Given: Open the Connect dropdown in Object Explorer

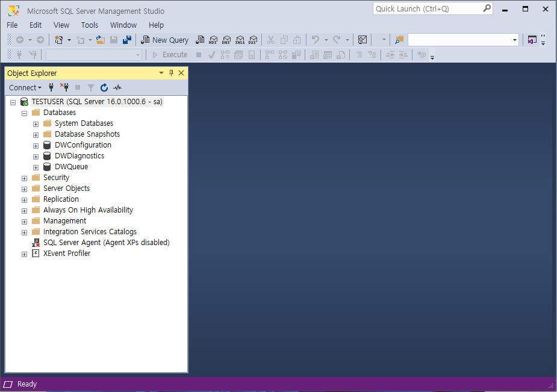Looking at the screenshot, I should pos(25,87).
